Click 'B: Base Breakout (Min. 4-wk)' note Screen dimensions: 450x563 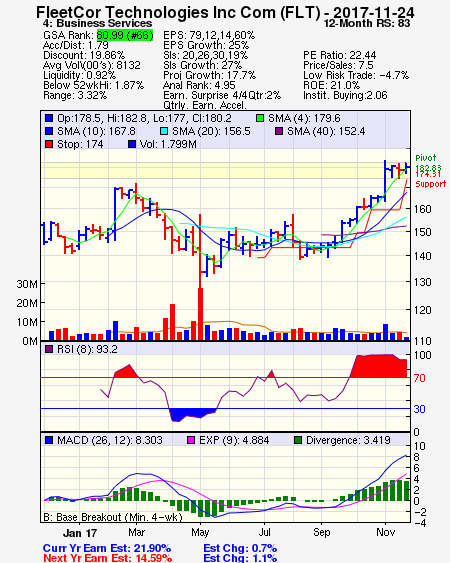113,517
